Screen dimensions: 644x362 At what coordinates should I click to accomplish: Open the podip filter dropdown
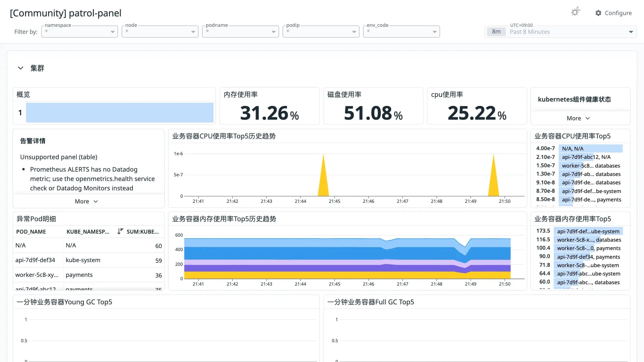(x=321, y=32)
